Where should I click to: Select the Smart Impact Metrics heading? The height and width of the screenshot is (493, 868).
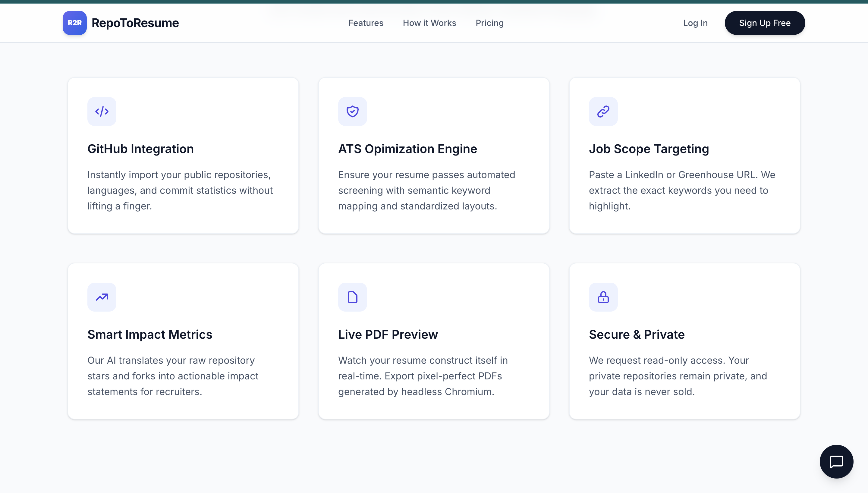click(150, 334)
